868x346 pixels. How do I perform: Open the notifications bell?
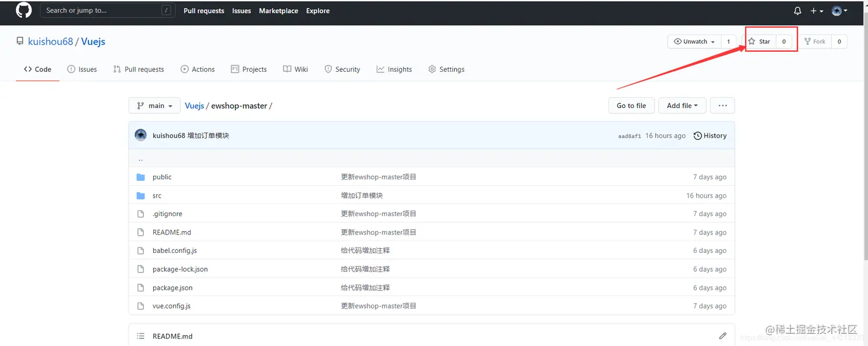click(x=797, y=11)
